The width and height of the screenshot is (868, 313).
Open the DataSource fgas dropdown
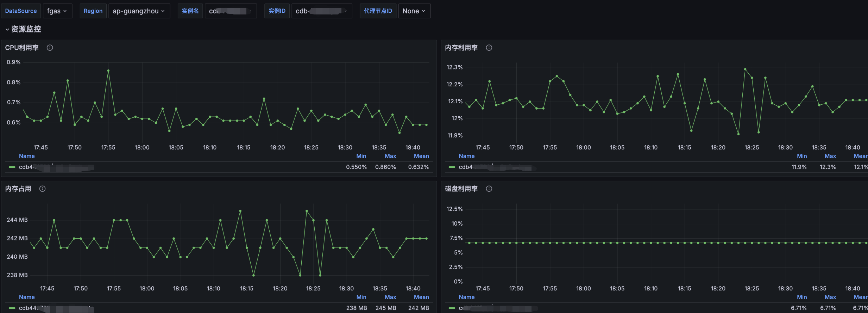pyautogui.click(x=57, y=11)
